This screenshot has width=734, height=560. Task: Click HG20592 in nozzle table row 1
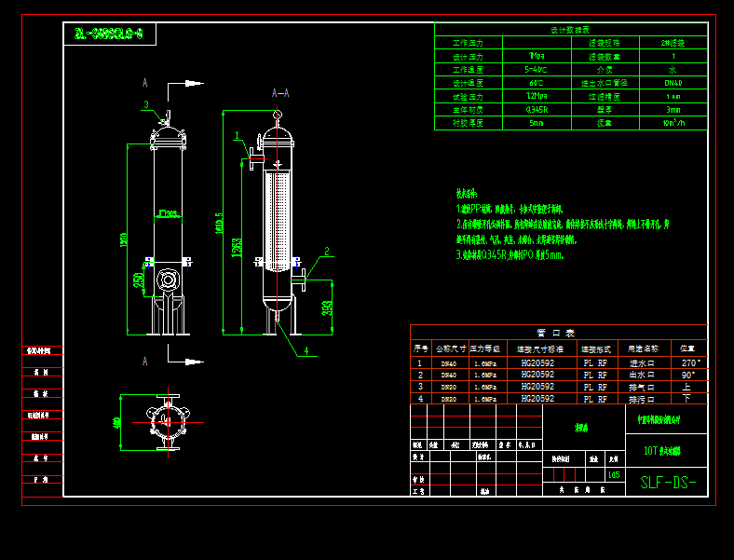tap(537, 362)
